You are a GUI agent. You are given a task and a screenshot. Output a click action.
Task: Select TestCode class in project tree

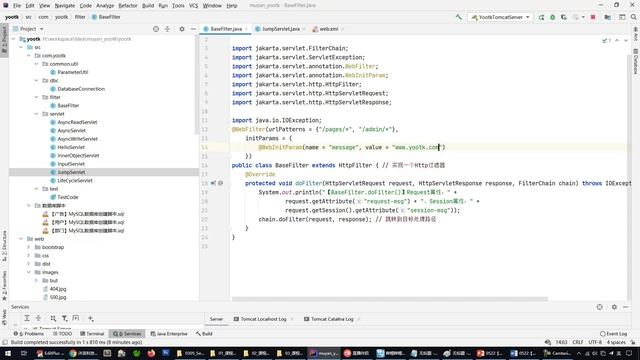point(68,197)
